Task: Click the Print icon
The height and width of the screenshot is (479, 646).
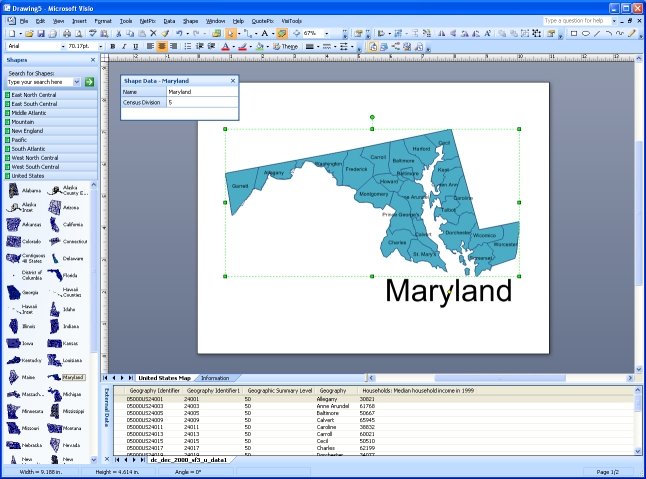Action: coord(67,34)
